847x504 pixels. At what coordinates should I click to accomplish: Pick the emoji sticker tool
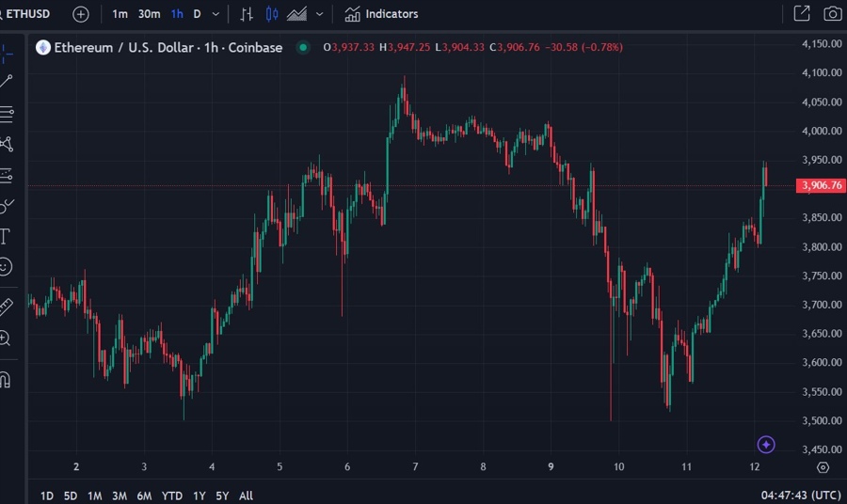(x=6, y=267)
